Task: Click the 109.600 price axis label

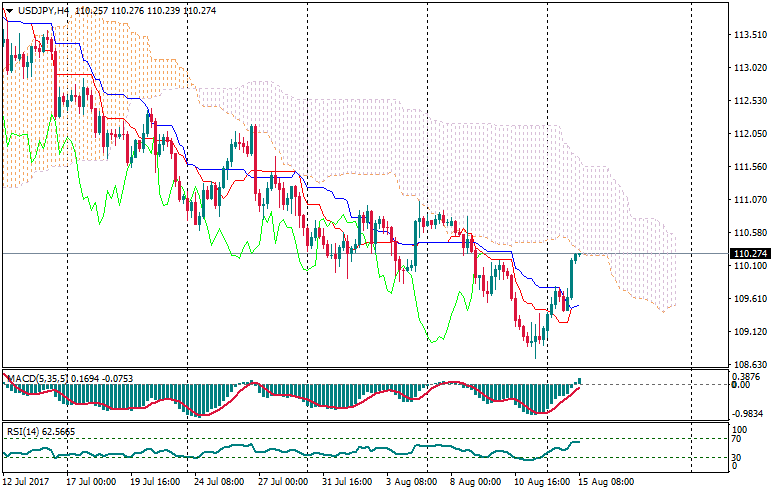Action: coord(748,299)
